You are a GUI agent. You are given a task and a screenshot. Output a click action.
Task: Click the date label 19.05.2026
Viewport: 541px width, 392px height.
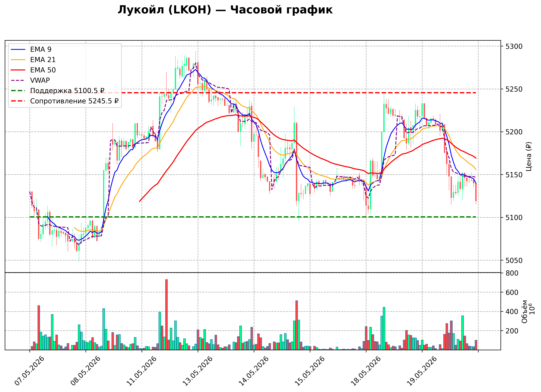[422, 371]
